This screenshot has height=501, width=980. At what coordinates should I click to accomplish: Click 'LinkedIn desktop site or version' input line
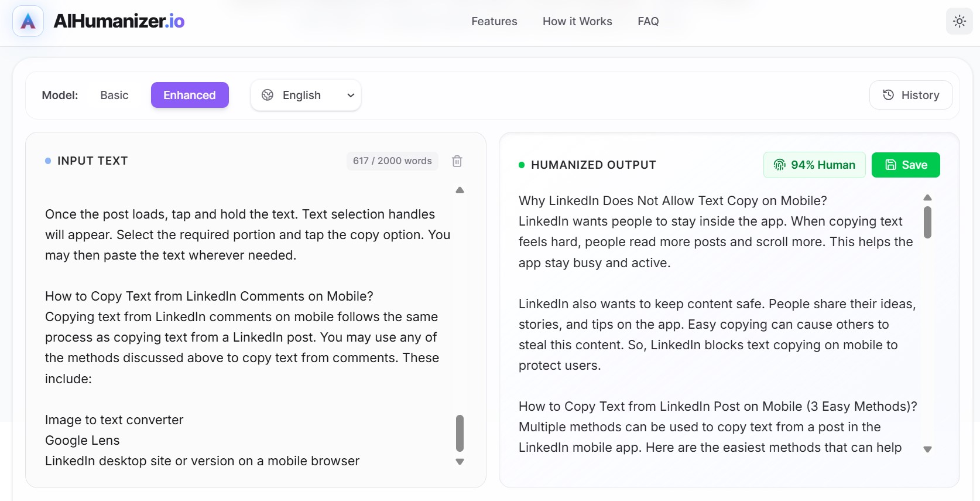(x=203, y=461)
